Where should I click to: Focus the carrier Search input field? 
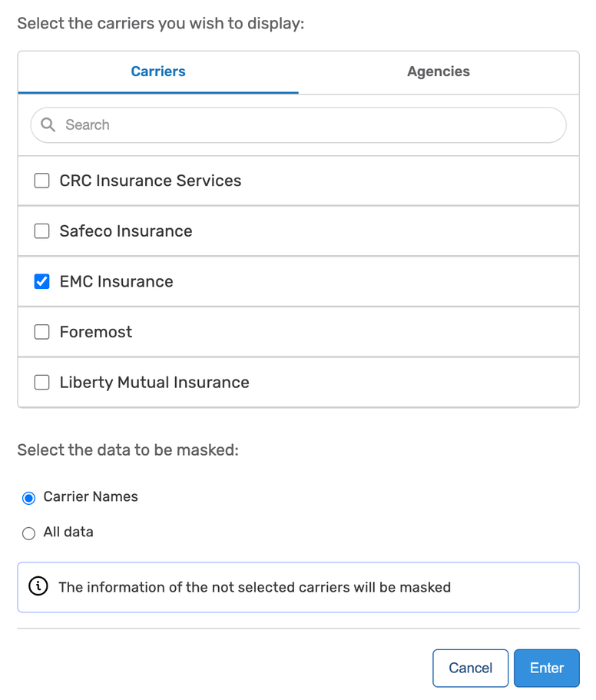(x=307, y=124)
